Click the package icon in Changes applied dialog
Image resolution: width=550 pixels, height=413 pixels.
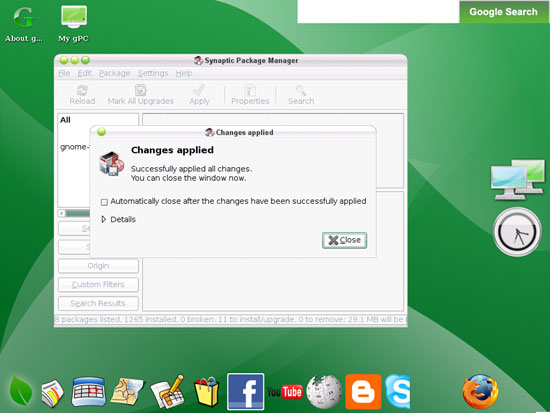coord(112,163)
